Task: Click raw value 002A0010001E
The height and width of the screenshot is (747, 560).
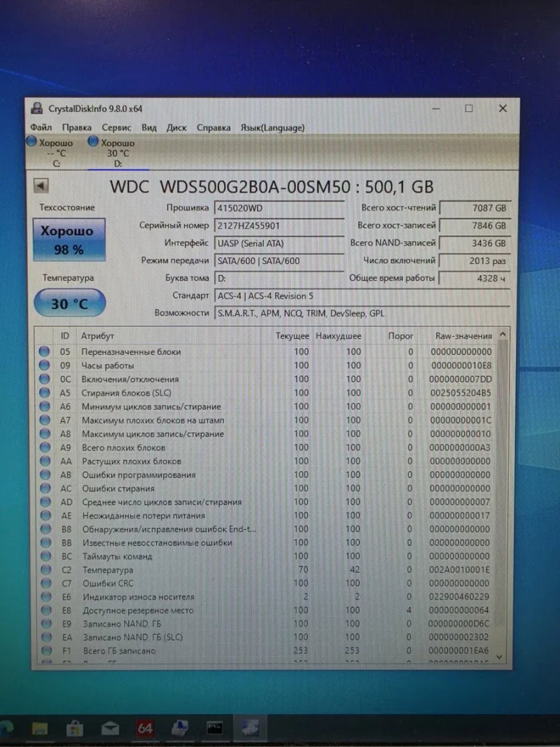Action: pyautogui.click(x=459, y=570)
